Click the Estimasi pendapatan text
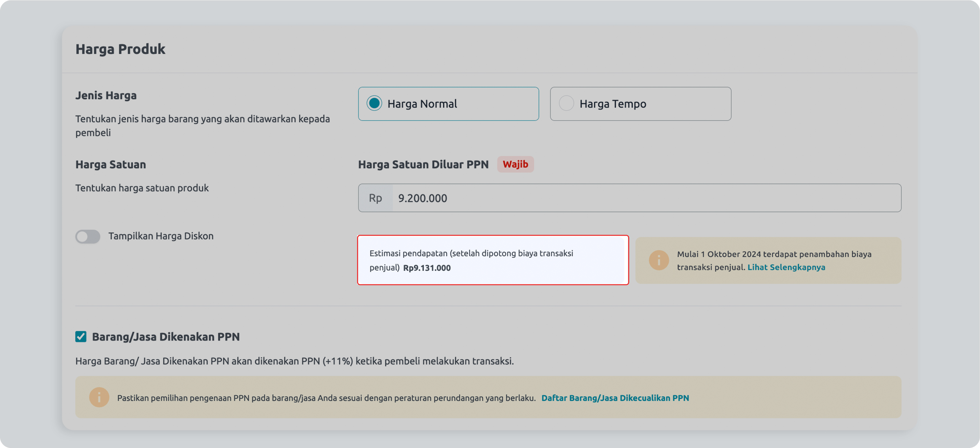The height and width of the screenshot is (448, 980). (471, 260)
